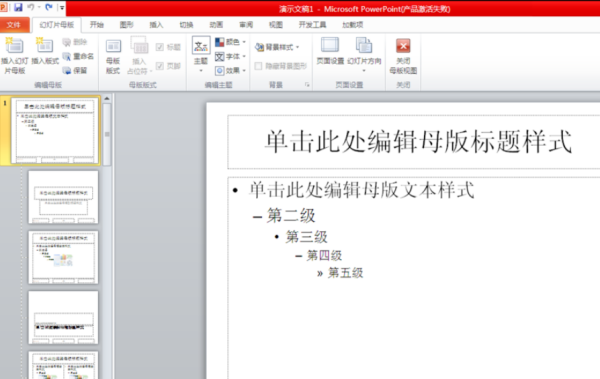Click the 页面设置 icon button
This screenshot has height=379, width=600.
coord(330,45)
